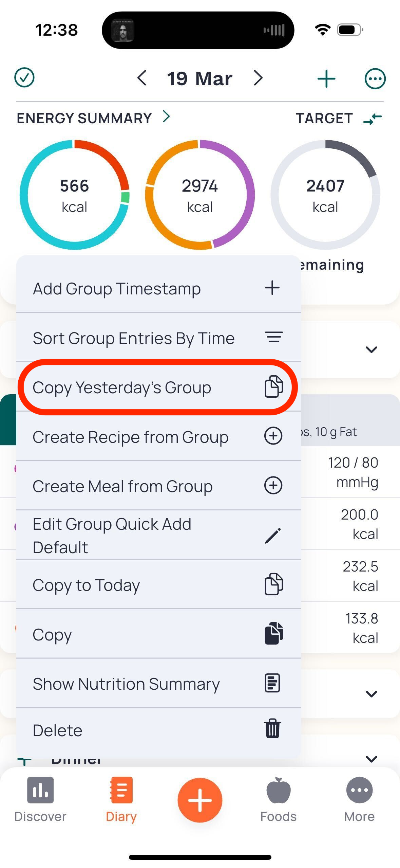Tap the green plus icon in header
This screenshot has width=400, height=868.
click(x=326, y=79)
